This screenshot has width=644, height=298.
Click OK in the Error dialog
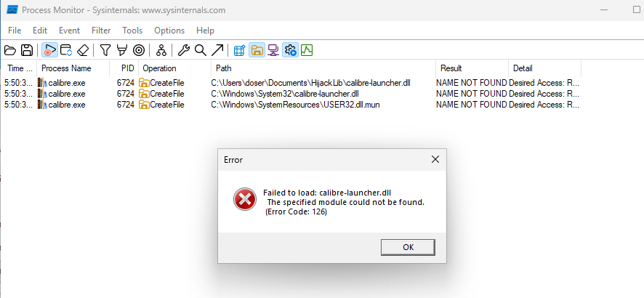408,247
